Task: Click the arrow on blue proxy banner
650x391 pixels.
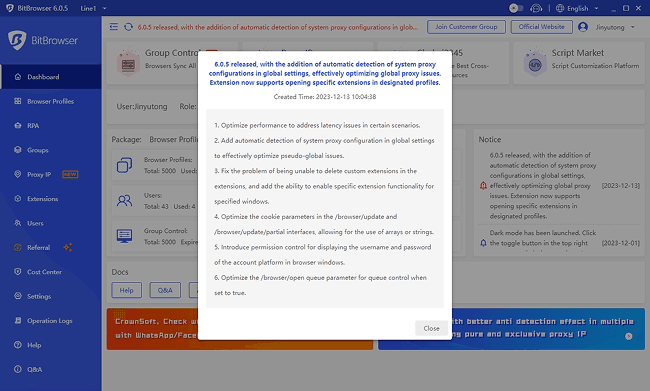Action: [x=629, y=336]
